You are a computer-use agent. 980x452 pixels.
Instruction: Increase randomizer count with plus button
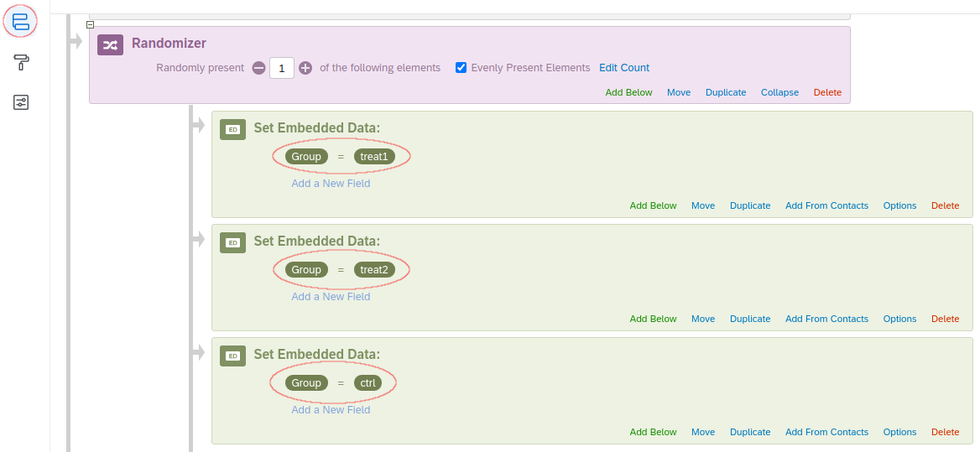305,68
